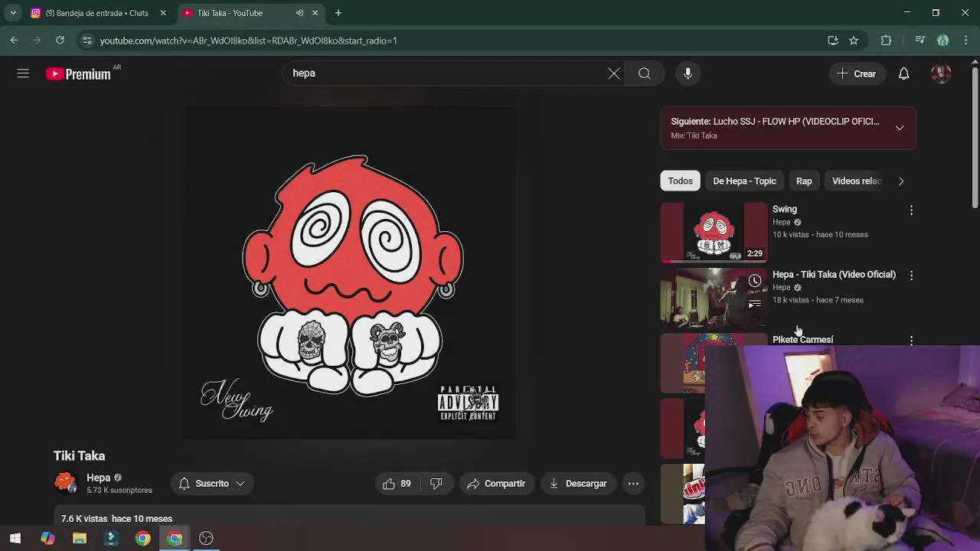Click the video player album art

[x=349, y=273]
